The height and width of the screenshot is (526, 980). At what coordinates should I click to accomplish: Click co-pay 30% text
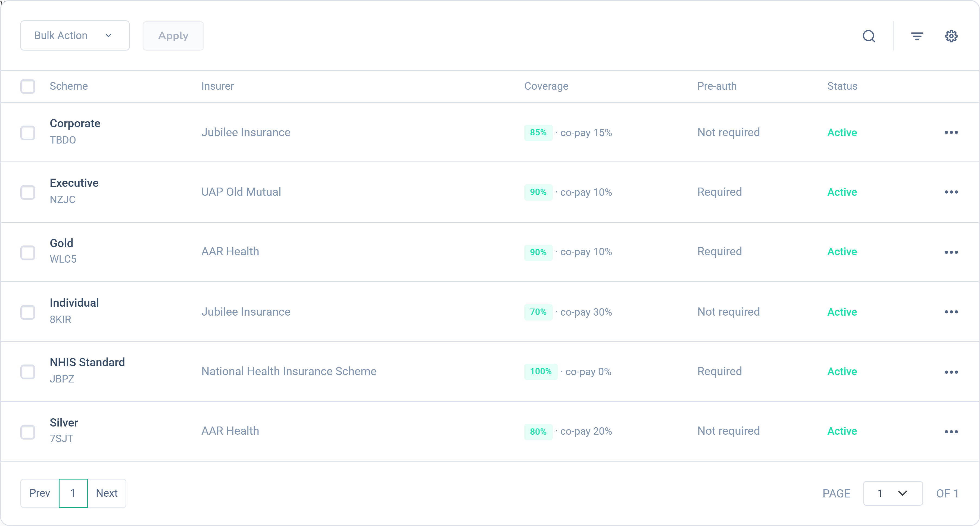[x=586, y=312]
